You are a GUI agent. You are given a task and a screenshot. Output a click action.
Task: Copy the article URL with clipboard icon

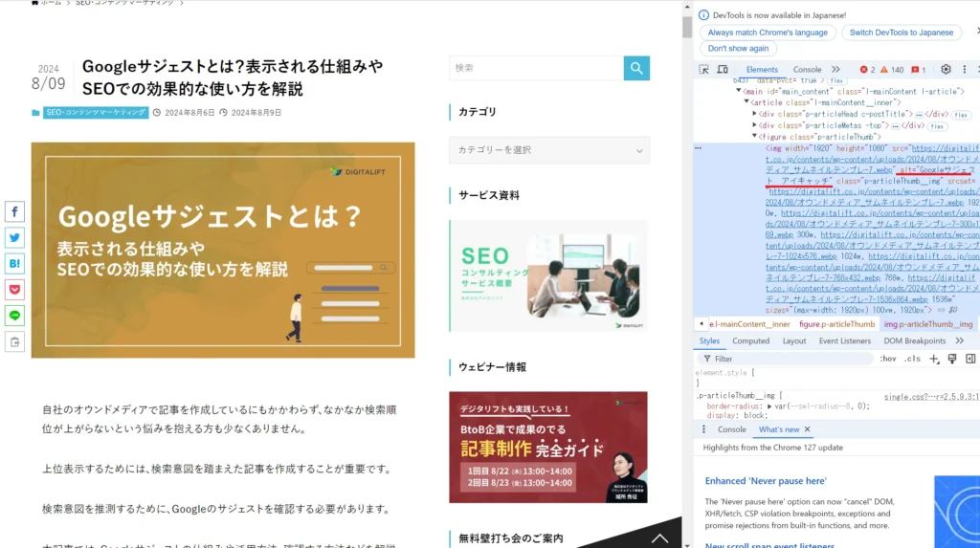(15, 341)
